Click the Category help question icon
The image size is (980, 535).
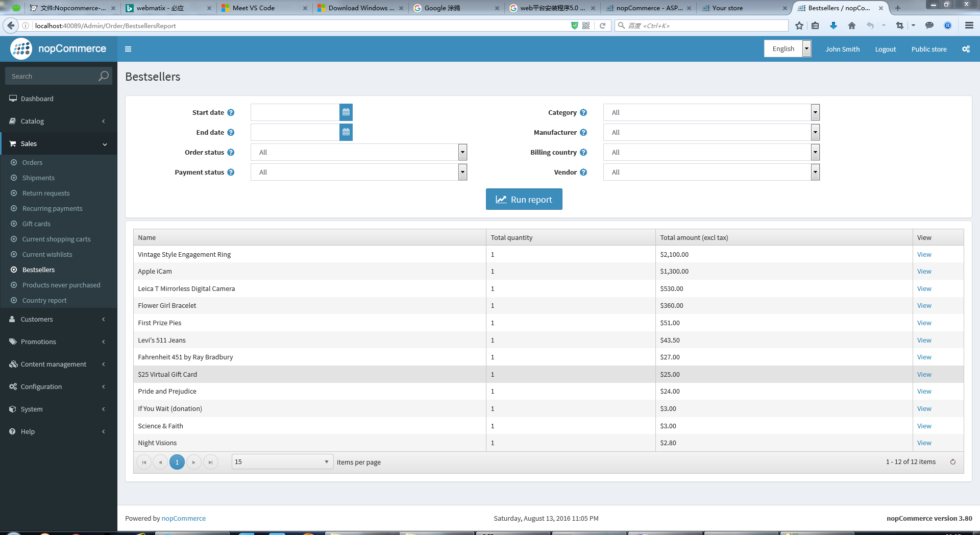pyautogui.click(x=583, y=112)
